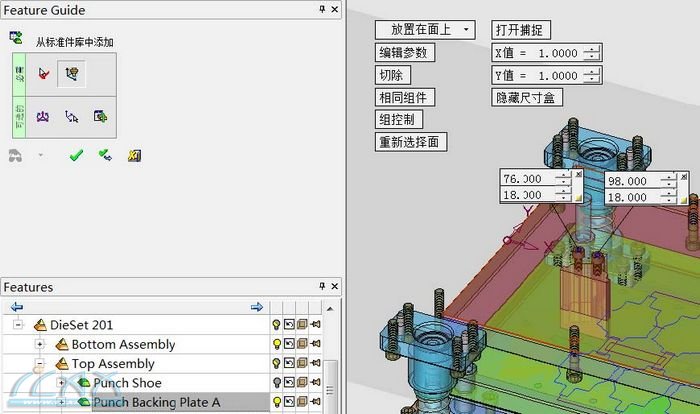Click the 76.000 dimension field
700x414 pixels.
tap(528, 179)
